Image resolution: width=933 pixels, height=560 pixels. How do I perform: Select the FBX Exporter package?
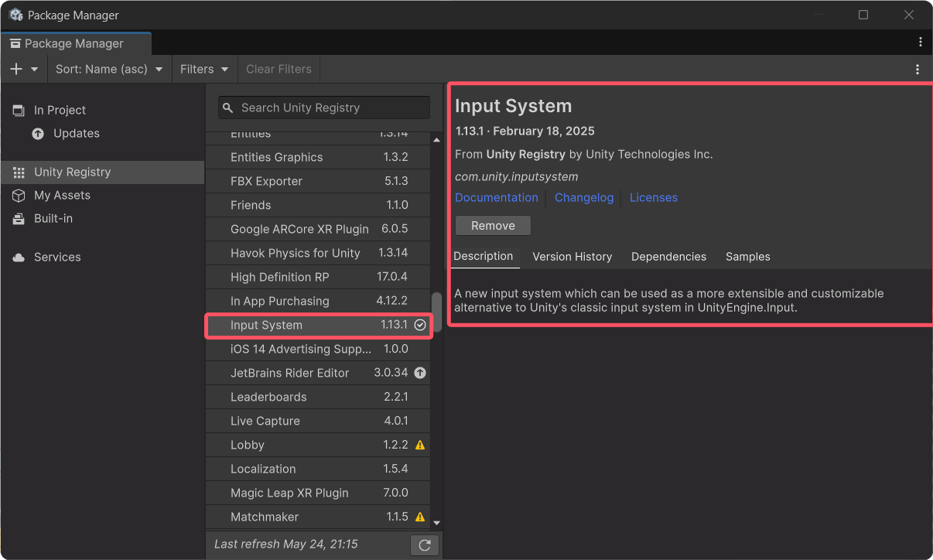tap(318, 181)
